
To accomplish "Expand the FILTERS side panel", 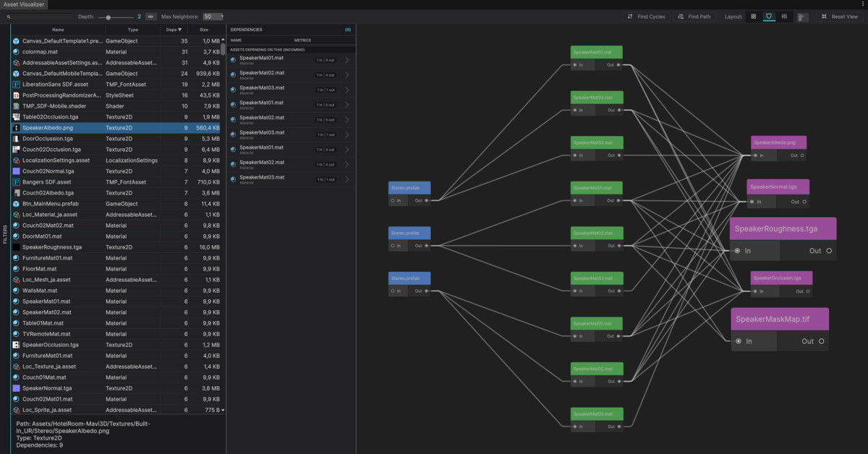I will [5, 234].
